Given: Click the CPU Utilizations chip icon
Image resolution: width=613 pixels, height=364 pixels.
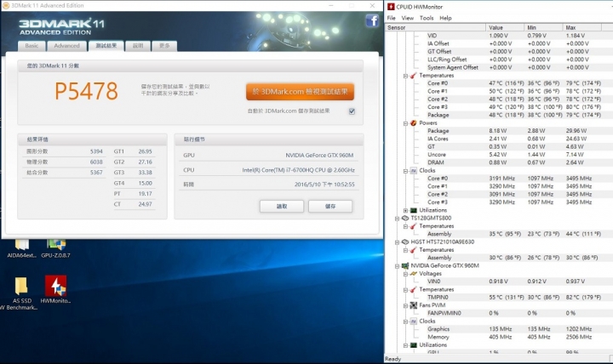Looking at the screenshot, I should pos(413,210).
